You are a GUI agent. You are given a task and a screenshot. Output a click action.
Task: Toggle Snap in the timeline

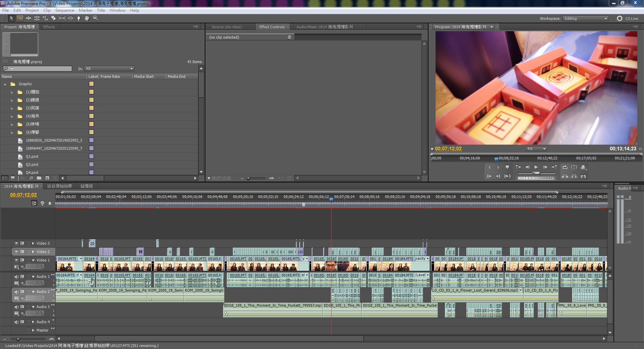pos(34,203)
